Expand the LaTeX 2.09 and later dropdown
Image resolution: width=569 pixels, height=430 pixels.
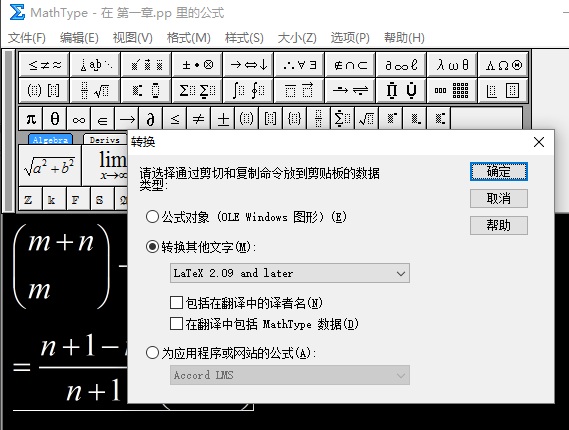(x=290, y=273)
